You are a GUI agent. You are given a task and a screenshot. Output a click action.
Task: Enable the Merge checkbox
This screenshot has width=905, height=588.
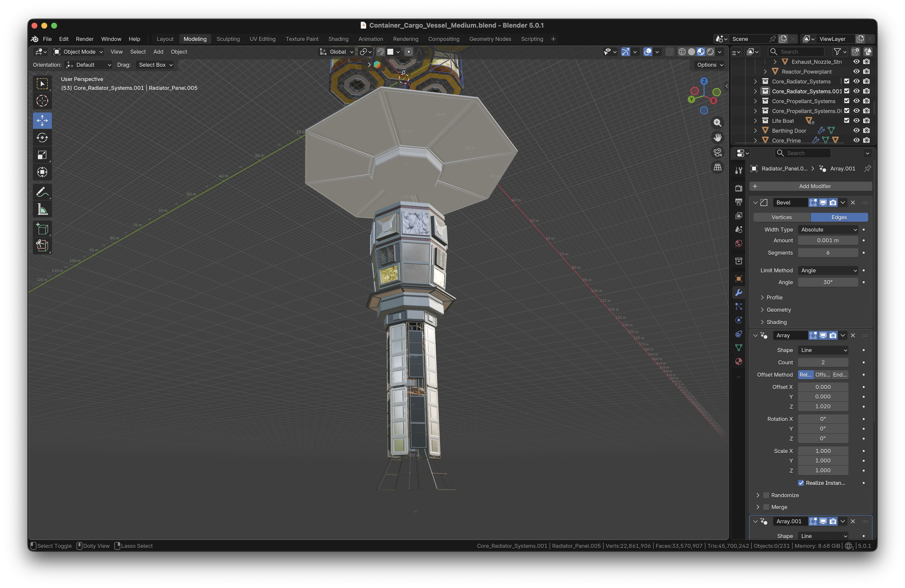(x=767, y=507)
